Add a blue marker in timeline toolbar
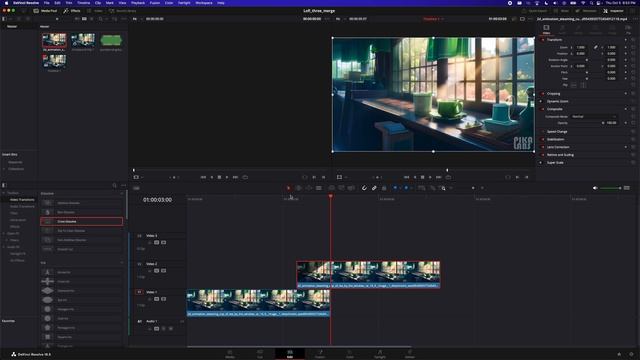The height and width of the screenshot is (360, 640). (x=406, y=188)
